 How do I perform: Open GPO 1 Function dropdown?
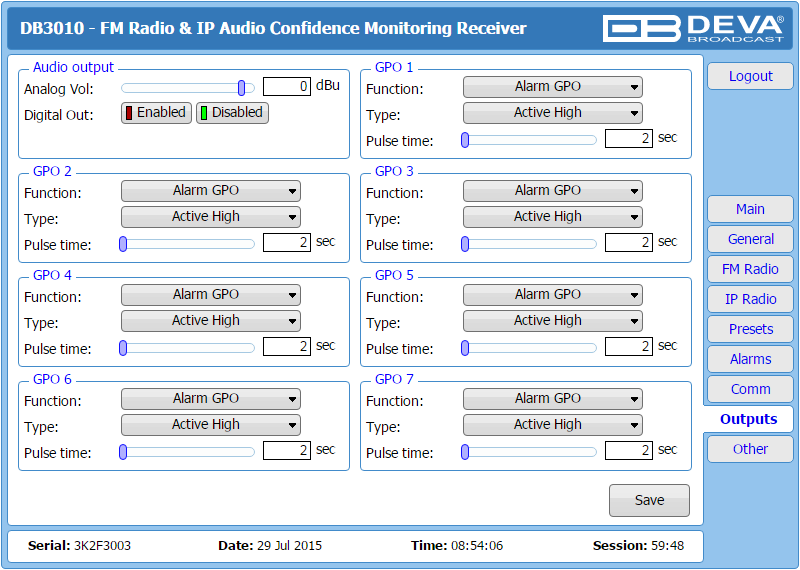click(553, 87)
